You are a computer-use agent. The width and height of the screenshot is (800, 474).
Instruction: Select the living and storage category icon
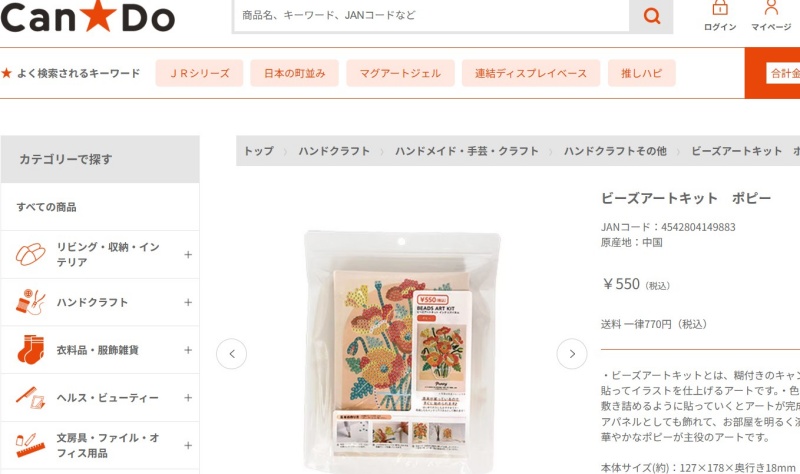[30, 255]
